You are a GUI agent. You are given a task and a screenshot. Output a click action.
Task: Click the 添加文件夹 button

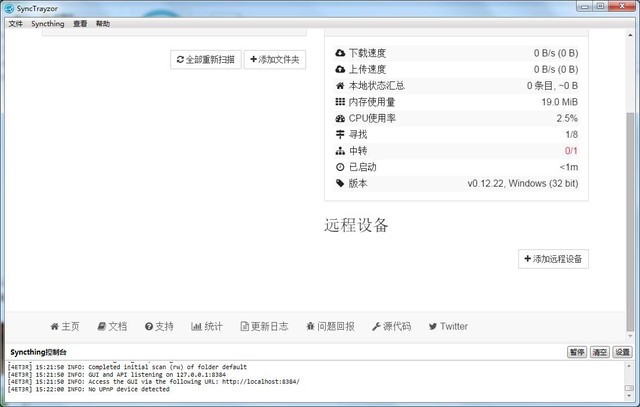pyautogui.click(x=275, y=60)
